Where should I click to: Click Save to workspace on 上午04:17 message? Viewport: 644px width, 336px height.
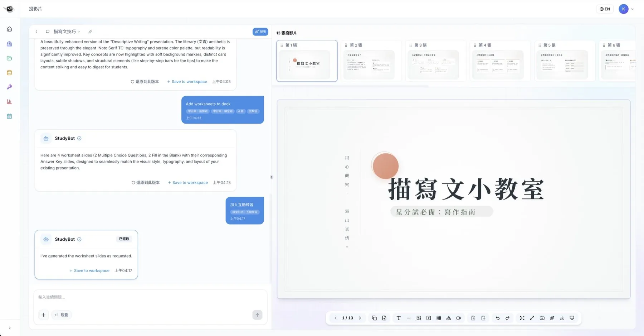click(89, 271)
